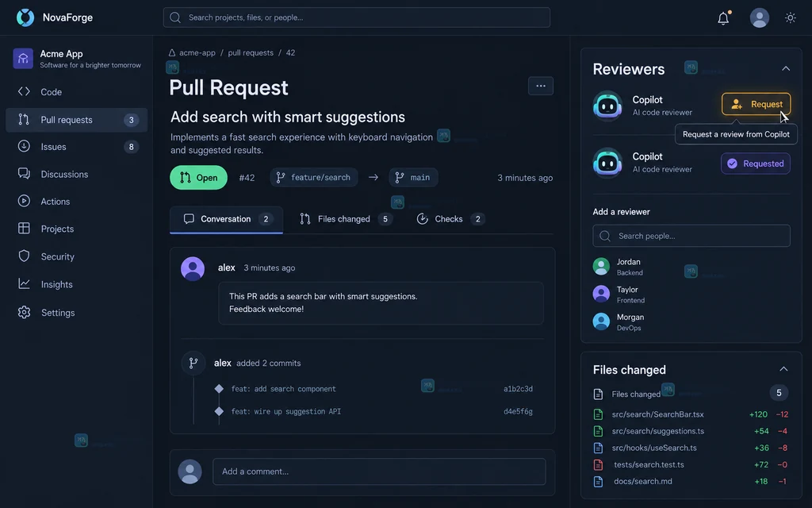The height and width of the screenshot is (508, 812).
Task: Click the main branch label
Action: (413, 177)
